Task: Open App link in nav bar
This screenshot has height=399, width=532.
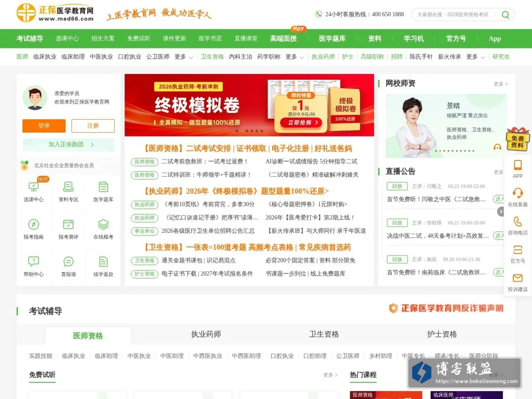Action: (x=495, y=39)
